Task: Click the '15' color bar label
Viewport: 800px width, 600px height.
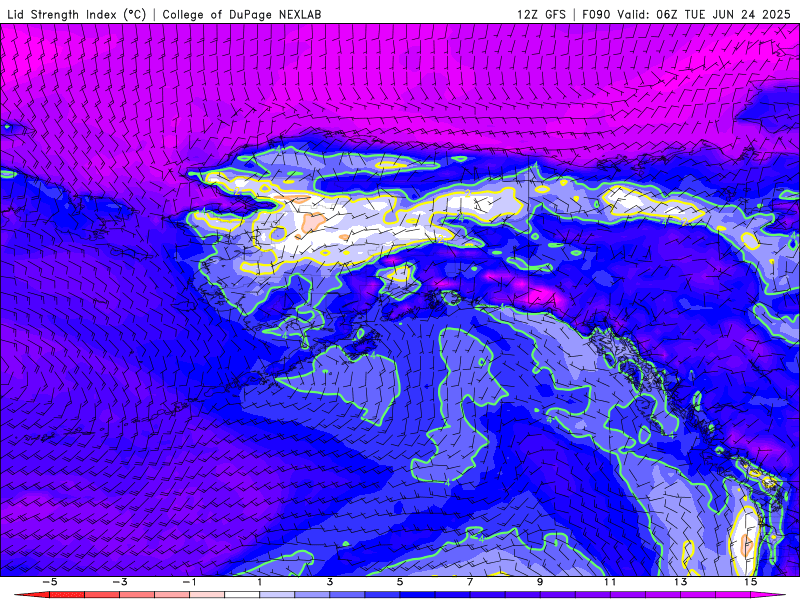Action: click(750, 582)
